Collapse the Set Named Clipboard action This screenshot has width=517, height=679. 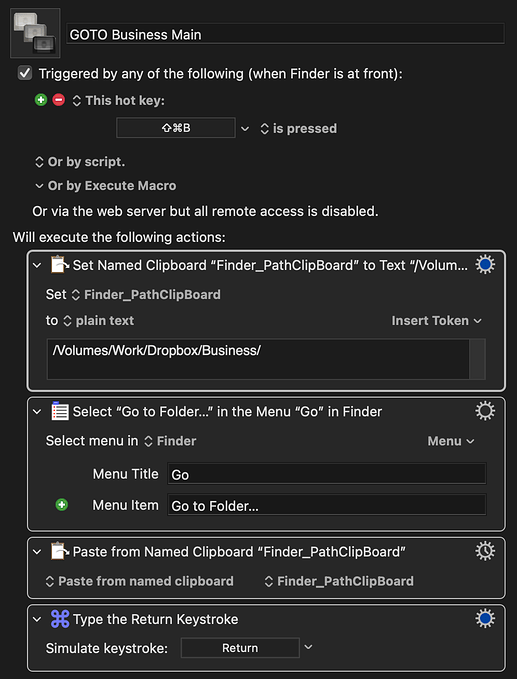(x=37, y=265)
